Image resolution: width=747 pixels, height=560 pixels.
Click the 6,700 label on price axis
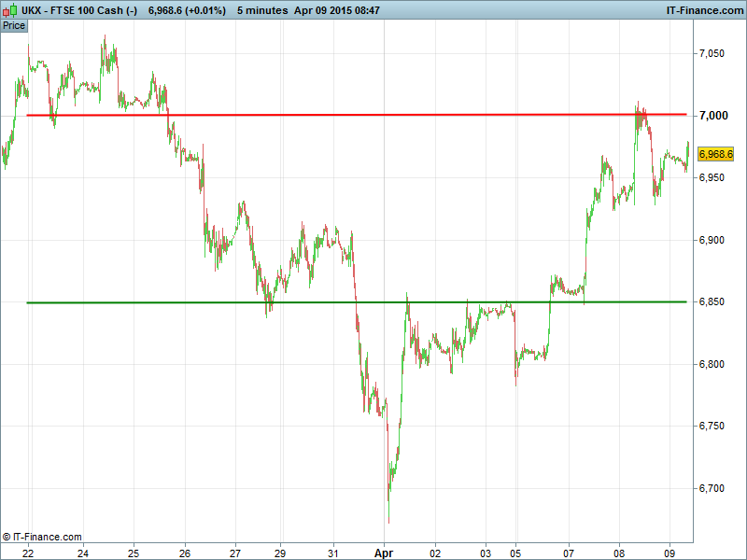click(712, 488)
